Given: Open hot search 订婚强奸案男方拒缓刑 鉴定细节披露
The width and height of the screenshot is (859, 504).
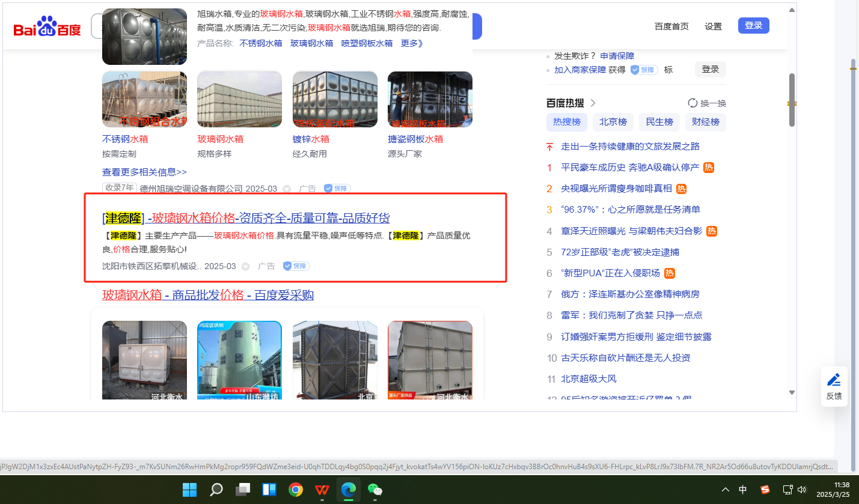Looking at the screenshot, I should tap(636, 337).
